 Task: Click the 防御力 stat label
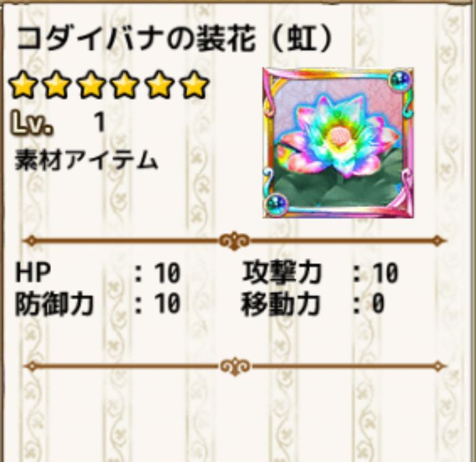click(54, 304)
